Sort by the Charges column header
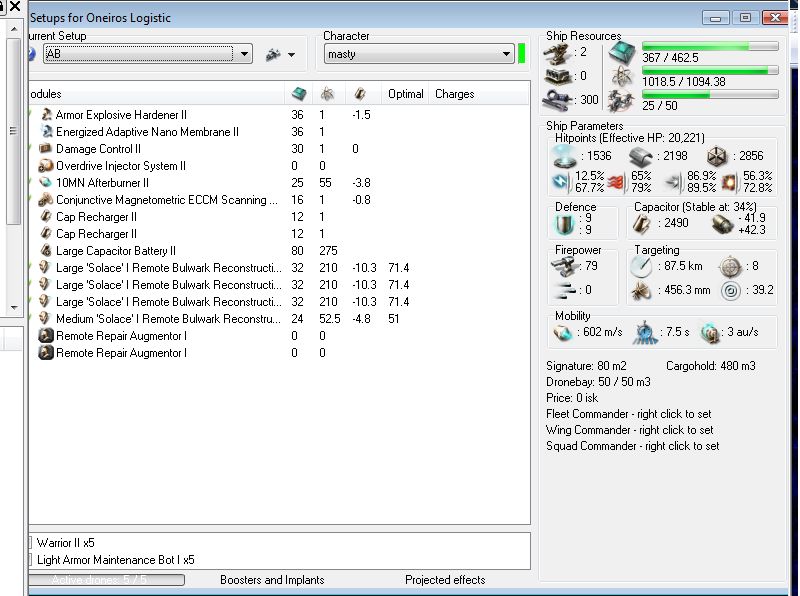800x596 pixels. tap(455, 94)
